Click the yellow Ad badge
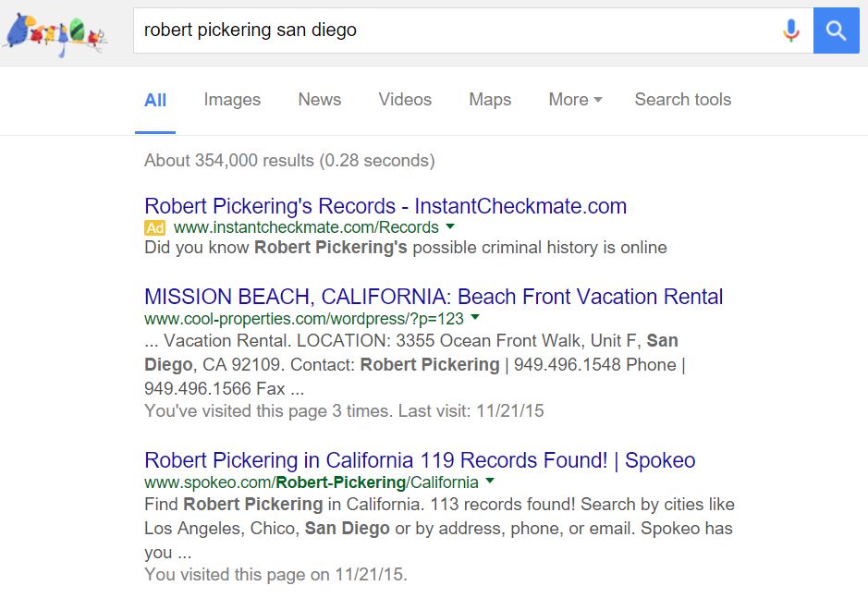The width and height of the screenshot is (868, 598). [x=154, y=227]
